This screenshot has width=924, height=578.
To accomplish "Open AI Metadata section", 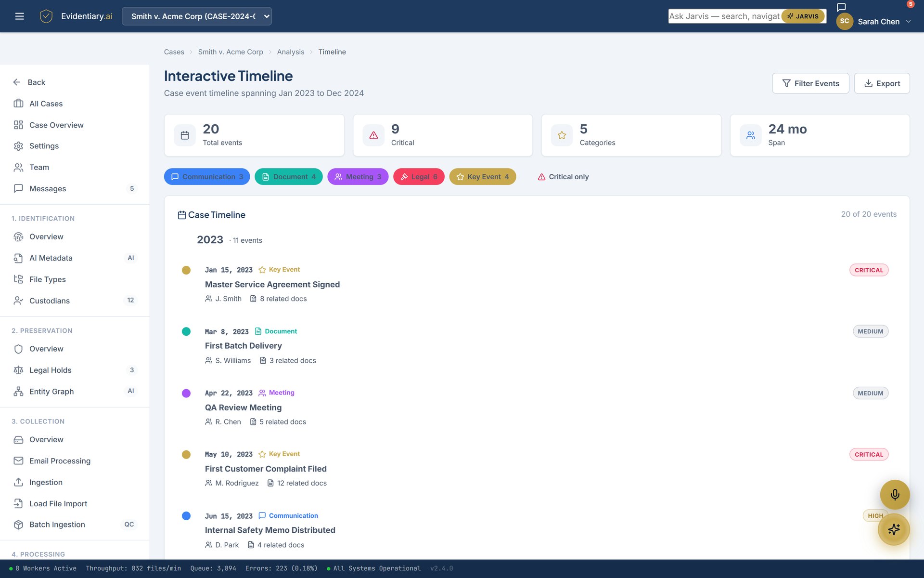I will (75, 258).
